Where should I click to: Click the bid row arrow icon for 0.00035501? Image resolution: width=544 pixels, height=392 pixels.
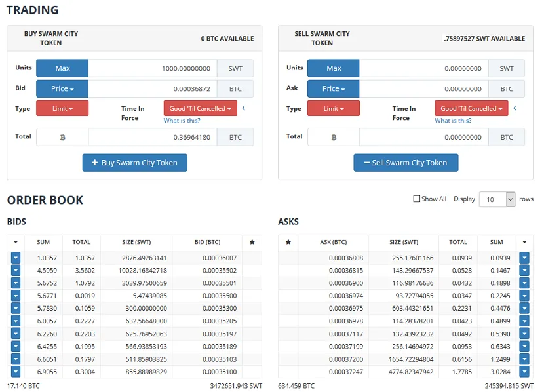16,283
